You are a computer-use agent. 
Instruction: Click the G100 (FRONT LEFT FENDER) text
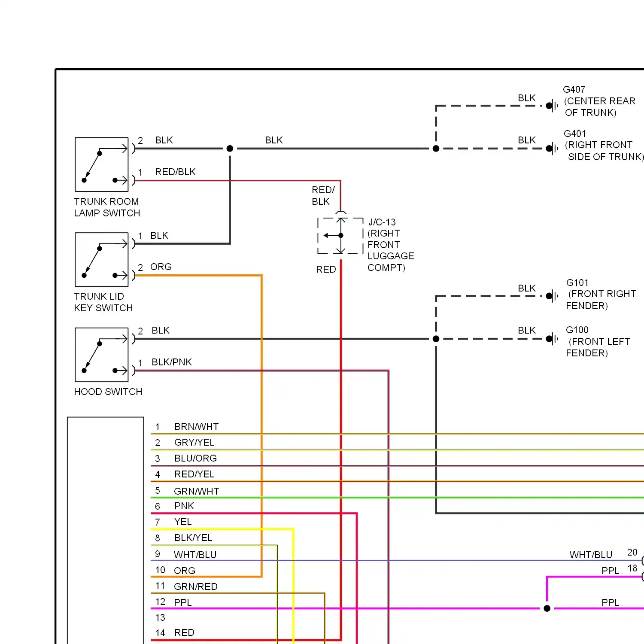pyautogui.click(x=598, y=341)
